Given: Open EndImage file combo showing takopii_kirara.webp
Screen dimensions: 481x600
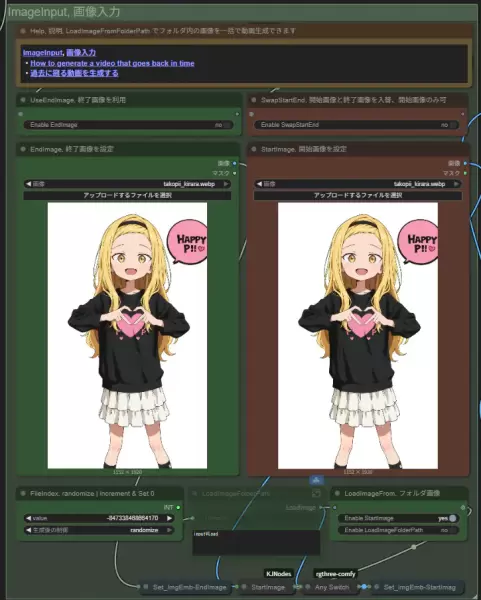Looking at the screenshot, I should coord(127,184).
